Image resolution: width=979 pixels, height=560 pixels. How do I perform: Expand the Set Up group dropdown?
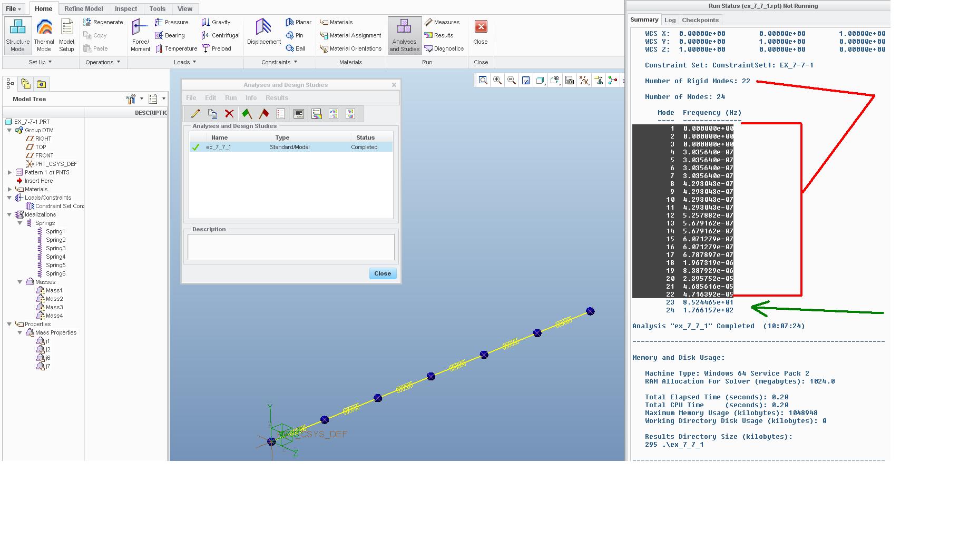pos(40,62)
